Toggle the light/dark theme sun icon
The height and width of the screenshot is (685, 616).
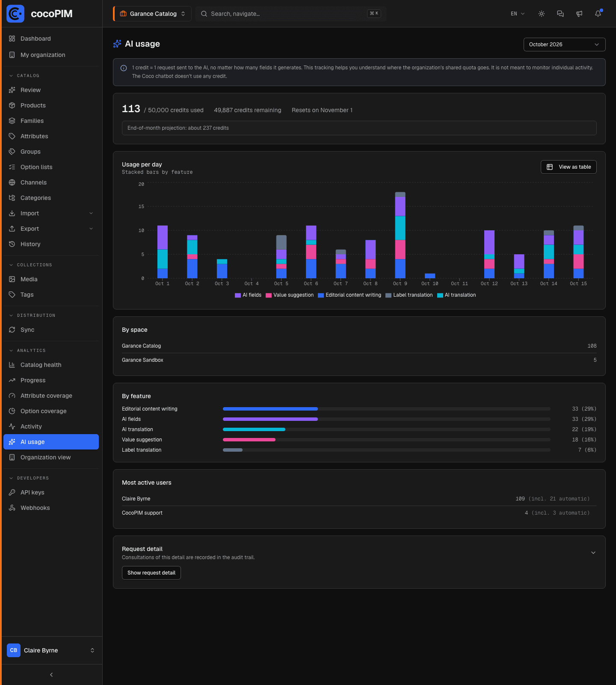pos(542,14)
